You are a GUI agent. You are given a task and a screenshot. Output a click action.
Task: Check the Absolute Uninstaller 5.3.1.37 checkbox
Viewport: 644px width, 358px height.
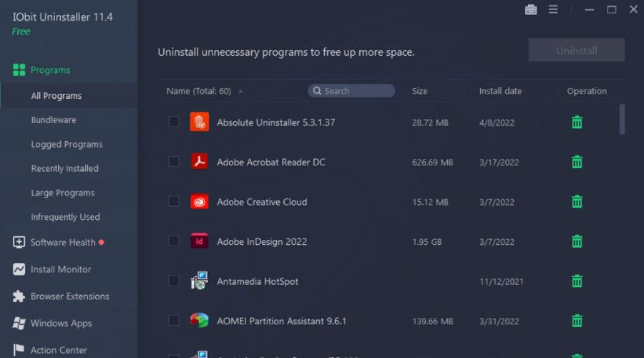(x=174, y=122)
